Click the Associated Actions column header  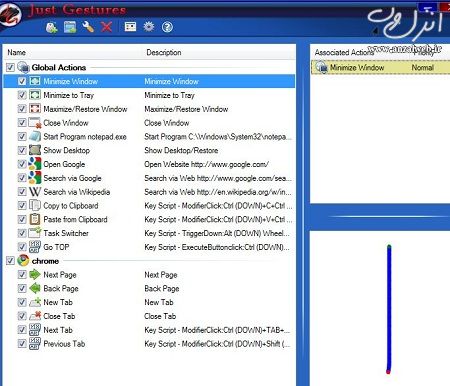coord(344,52)
